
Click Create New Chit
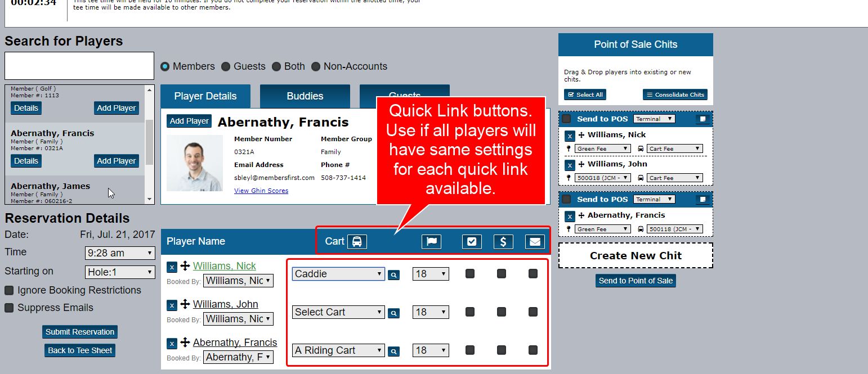click(636, 255)
